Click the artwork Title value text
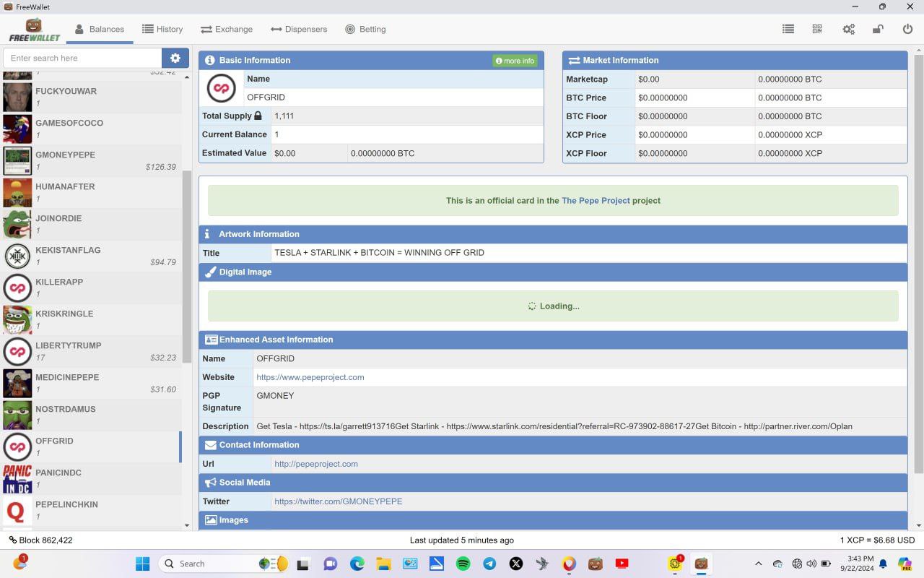Viewport: 924px width, 578px height. pyautogui.click(x=380, y=253)
